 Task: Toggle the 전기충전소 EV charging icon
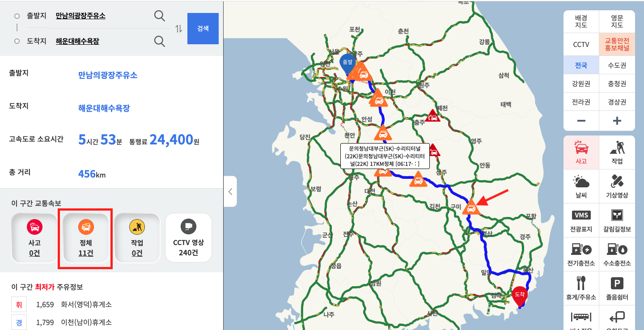tap(581, 254)
